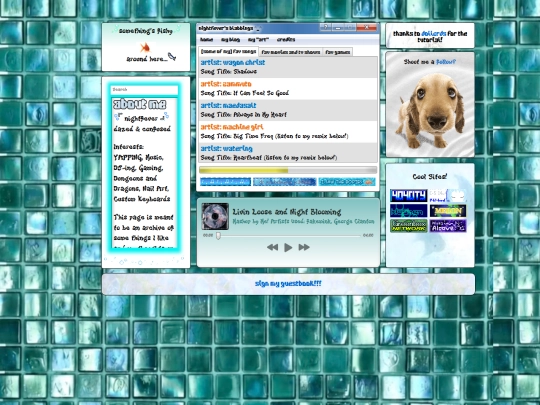Viewport: 540px width, 405px height.
Task: Click the blue feather icon beside 'around here...'
Action: click(172, 56)
